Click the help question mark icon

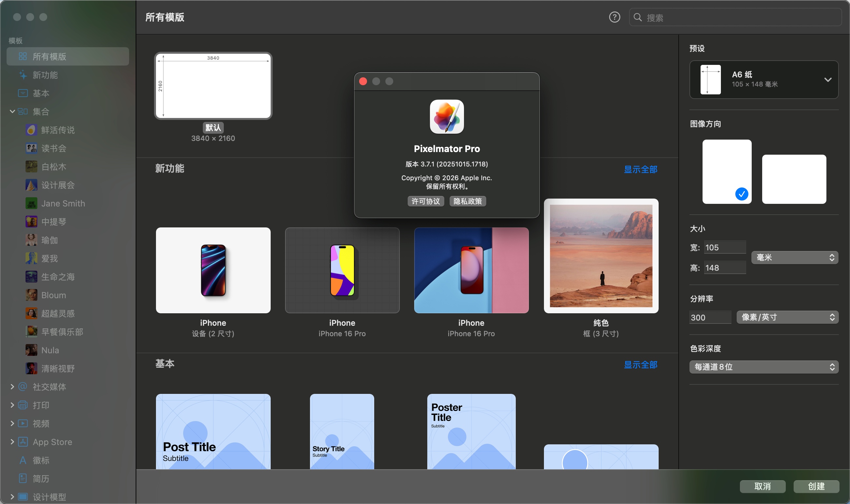point(614,17)
